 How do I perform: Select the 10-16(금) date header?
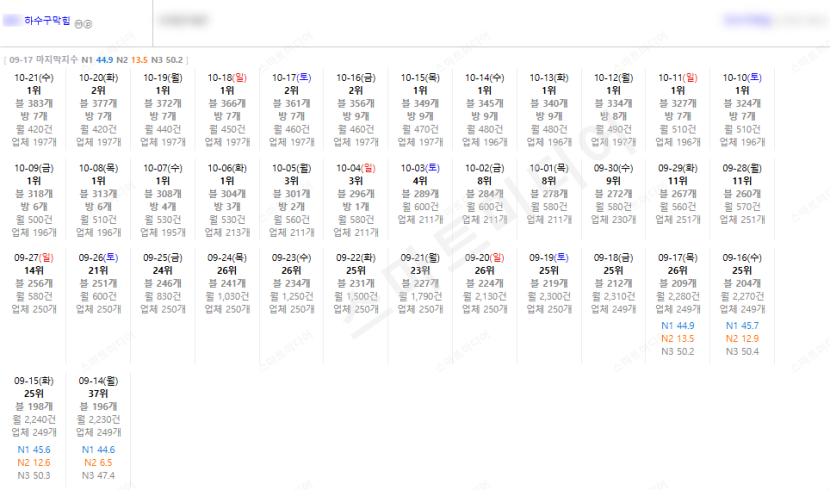pyautogui.click(x=356, y=78)
